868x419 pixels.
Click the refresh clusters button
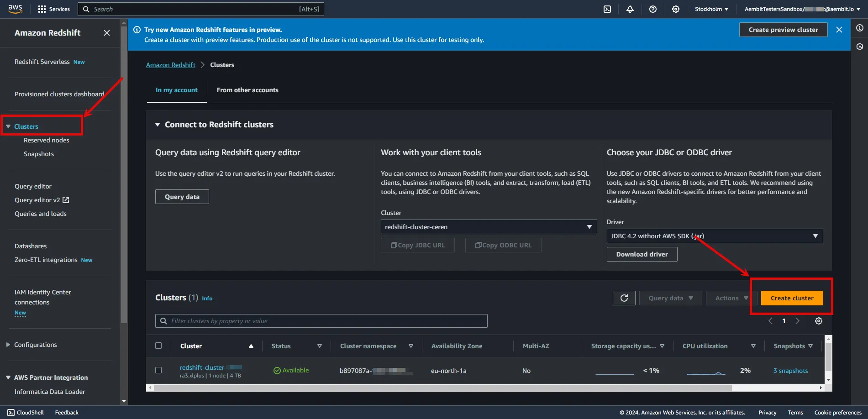click(624, 298)
